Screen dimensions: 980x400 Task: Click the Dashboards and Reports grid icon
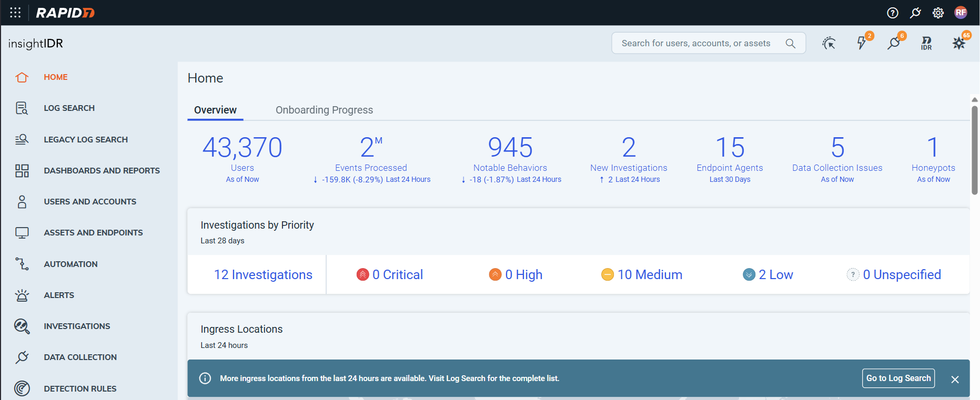pyautogui.click(x=22, y=171)
